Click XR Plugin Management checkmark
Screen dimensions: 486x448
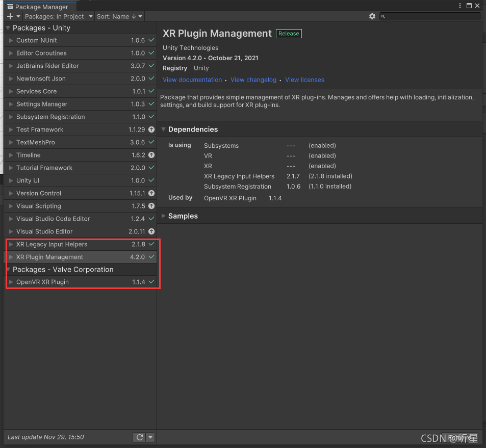pyautogui.click(x=151, y=256)
